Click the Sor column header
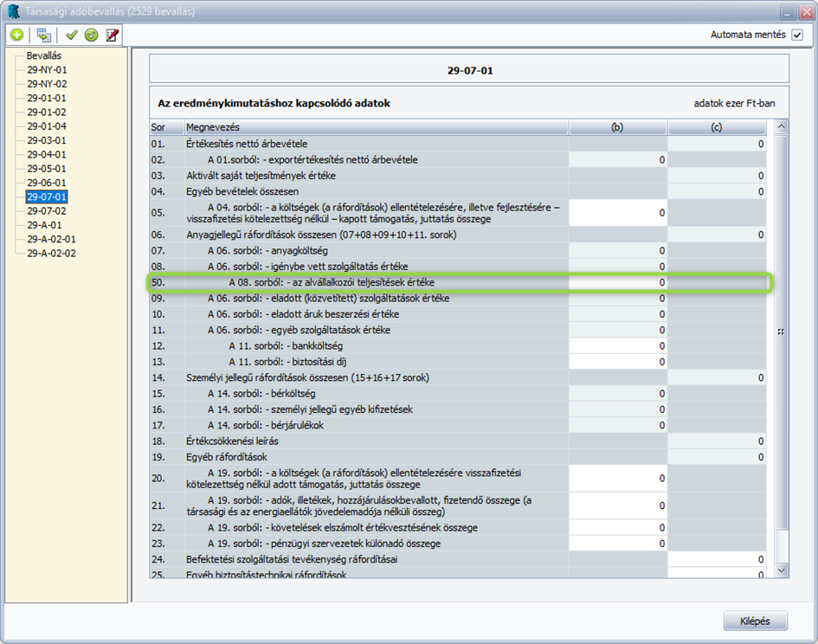The width and height of the screenshot is (818, 644). click(x=167, y=127)
